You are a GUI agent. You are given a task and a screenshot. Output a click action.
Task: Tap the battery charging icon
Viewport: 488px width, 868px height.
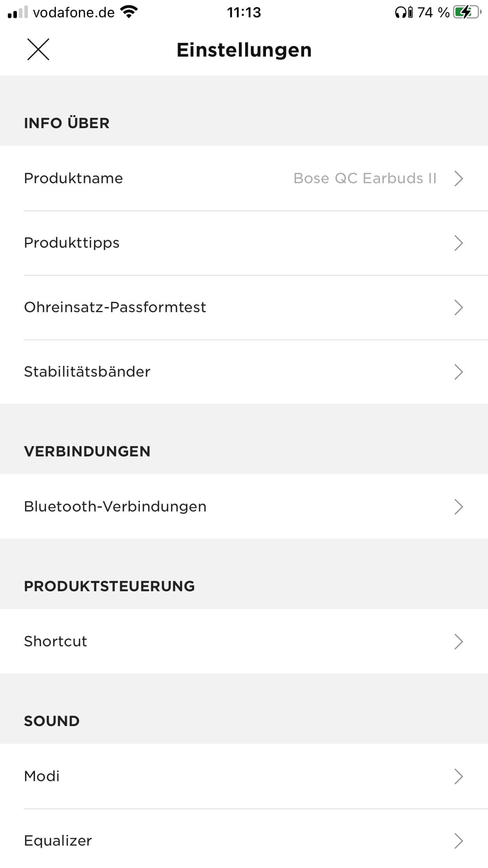click(x=467, y=13)
